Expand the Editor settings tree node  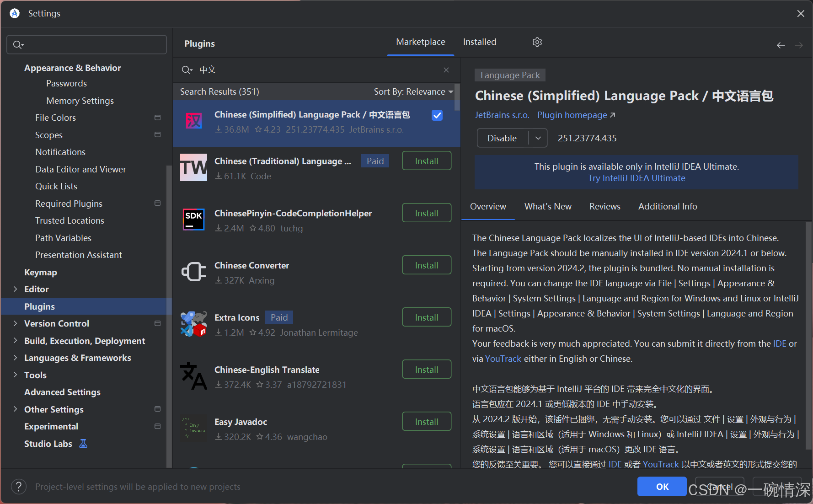click(x=15, y=289)
